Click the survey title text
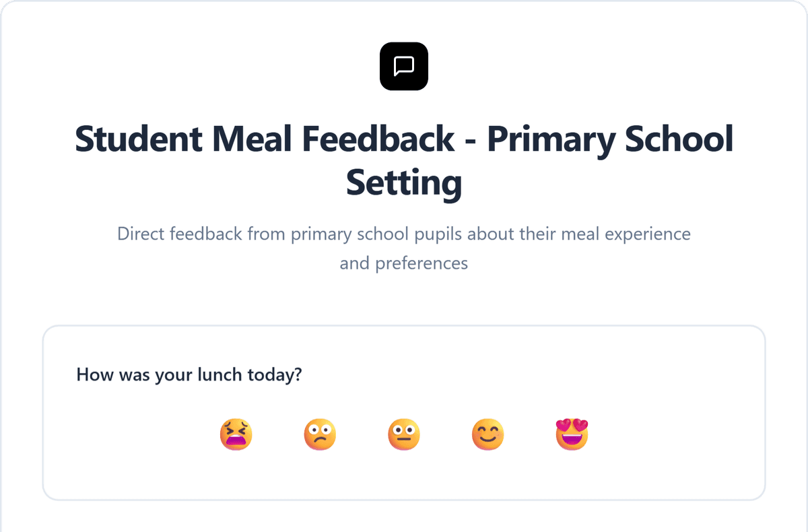Screen dimensions: 808x532 point(403,160)
